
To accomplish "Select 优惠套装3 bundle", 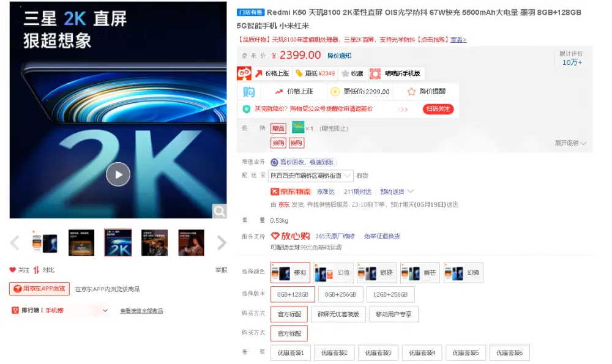I will click(378, 353).
